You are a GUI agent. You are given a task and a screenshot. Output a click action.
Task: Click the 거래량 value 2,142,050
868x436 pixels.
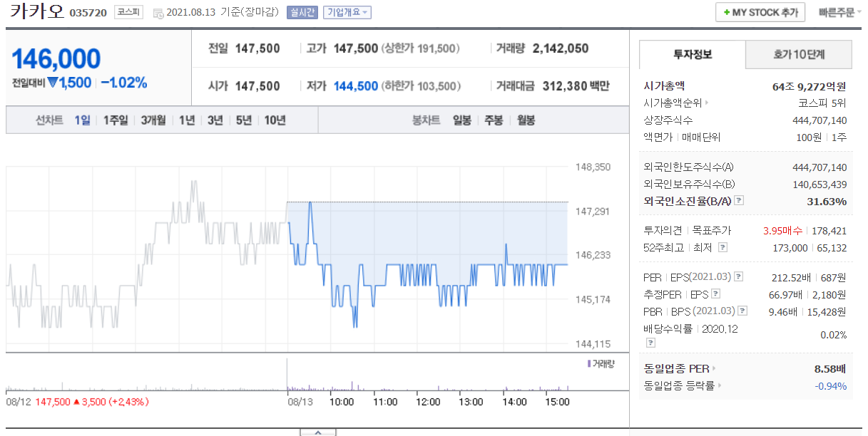[561, 48]
